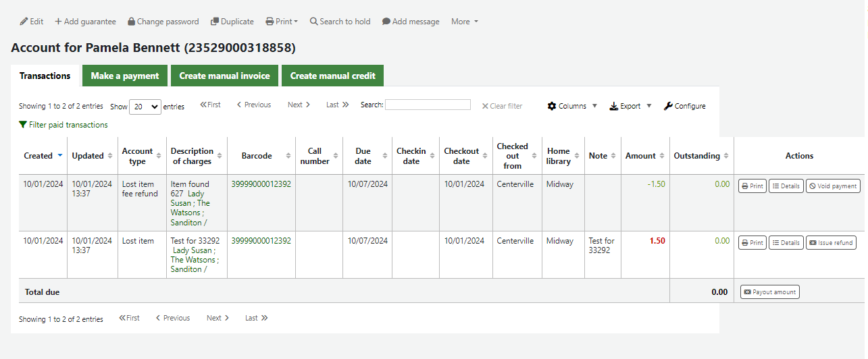Open the More dropdown menu
868x359 pixels.
464,22
